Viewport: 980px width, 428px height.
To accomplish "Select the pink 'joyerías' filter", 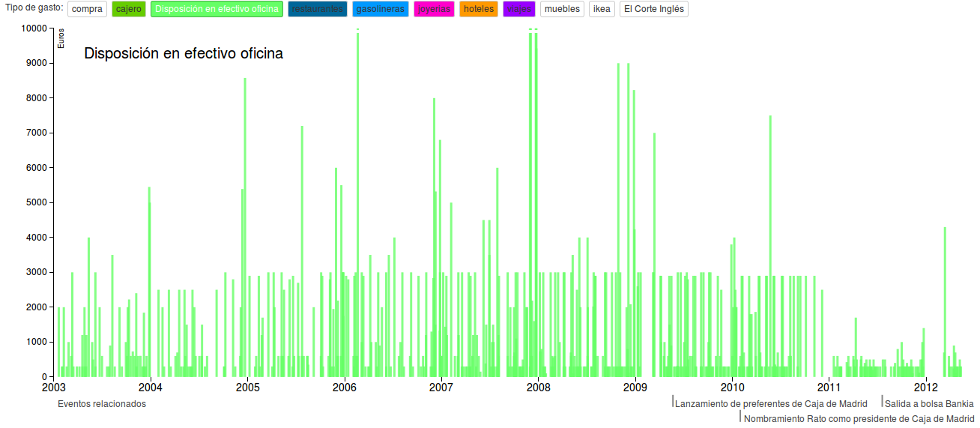I will [x=434, y=9].
